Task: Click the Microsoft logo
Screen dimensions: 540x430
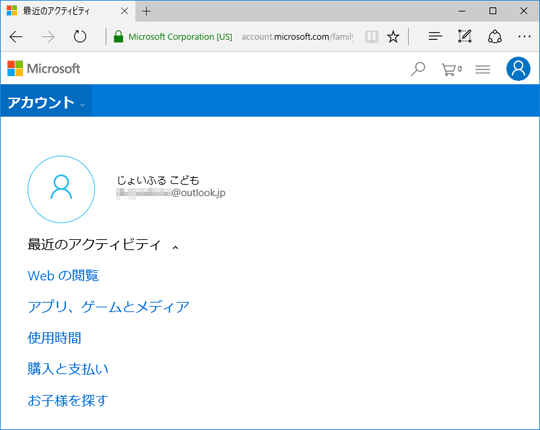Action: [x=44, y=68]
